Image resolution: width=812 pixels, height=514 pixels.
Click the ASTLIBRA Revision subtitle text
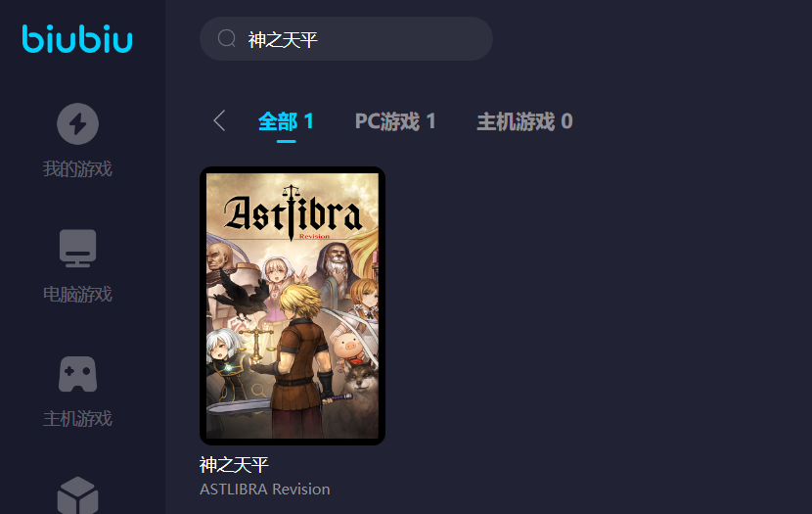pos(264,490)
